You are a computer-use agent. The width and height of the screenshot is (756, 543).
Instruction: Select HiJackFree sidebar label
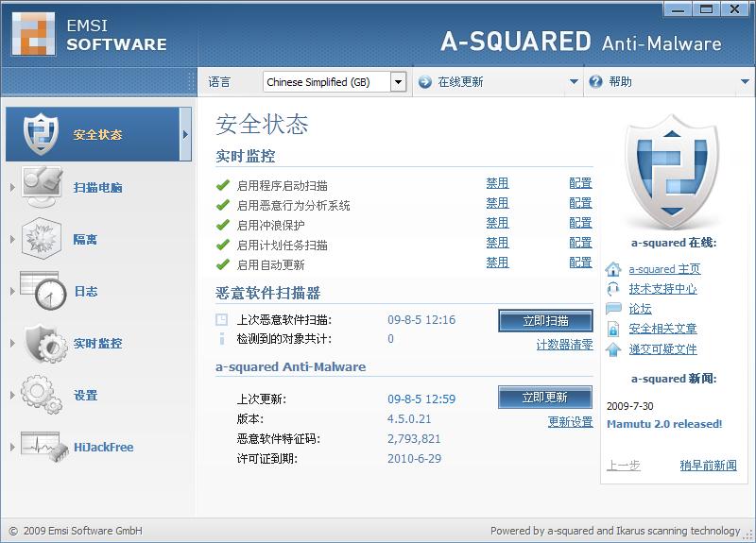(104, 447)
